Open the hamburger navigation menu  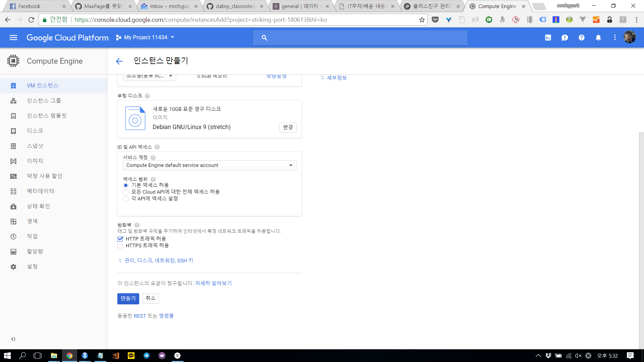(x=13, y=38)
